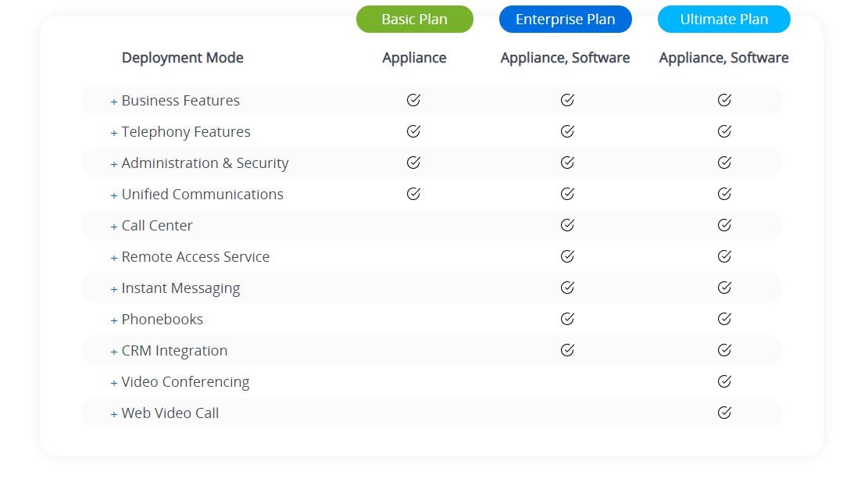Click the Basic checkmark for Telephony Features
This screenshot has width=868, height=479.
coord(414,131)
